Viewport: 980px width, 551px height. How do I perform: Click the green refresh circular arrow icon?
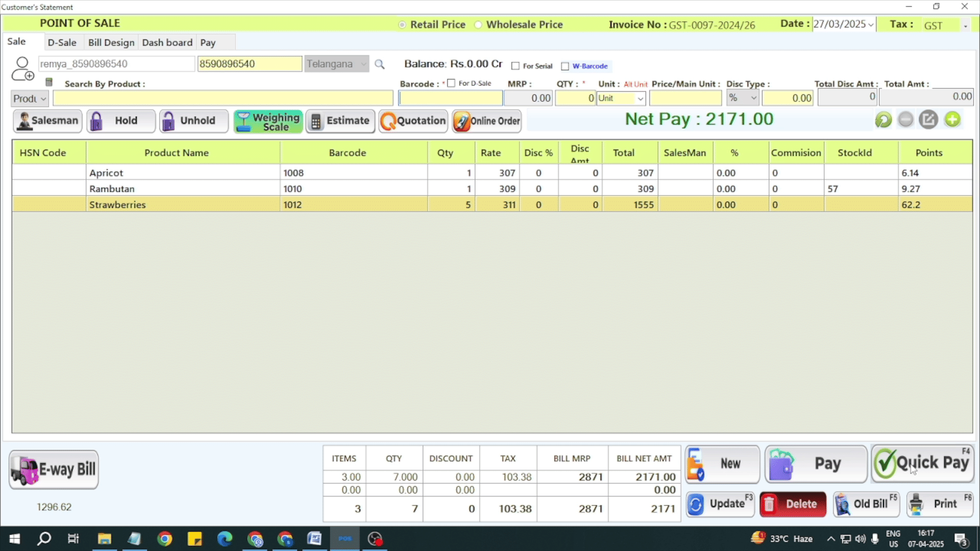[883, 120]
